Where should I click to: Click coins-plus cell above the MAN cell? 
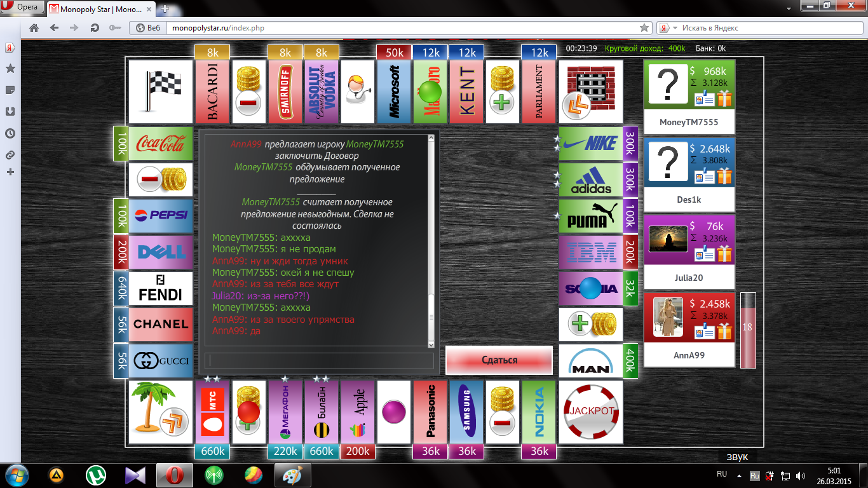point(591,325)
